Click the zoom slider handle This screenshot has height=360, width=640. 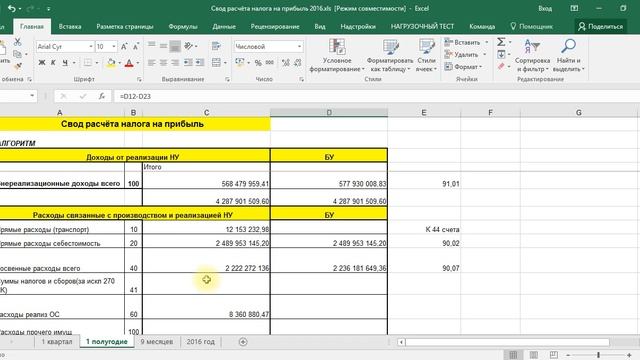(598, 355)
